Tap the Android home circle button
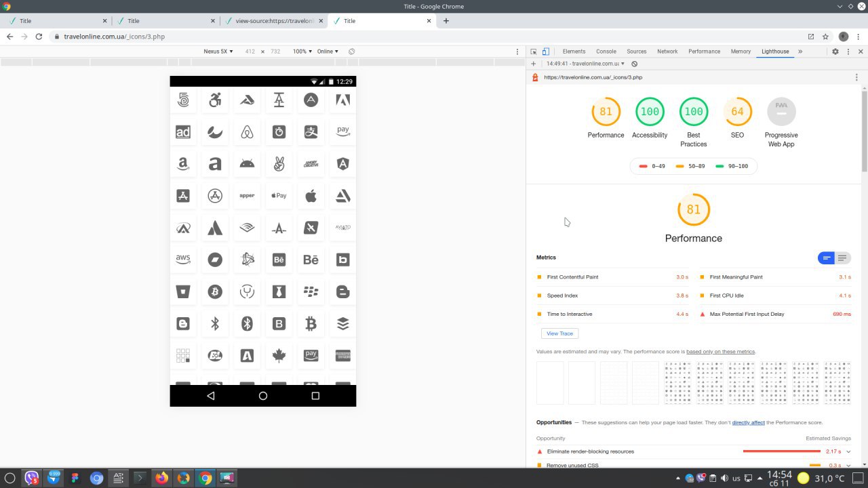 [x=263, y=396]
